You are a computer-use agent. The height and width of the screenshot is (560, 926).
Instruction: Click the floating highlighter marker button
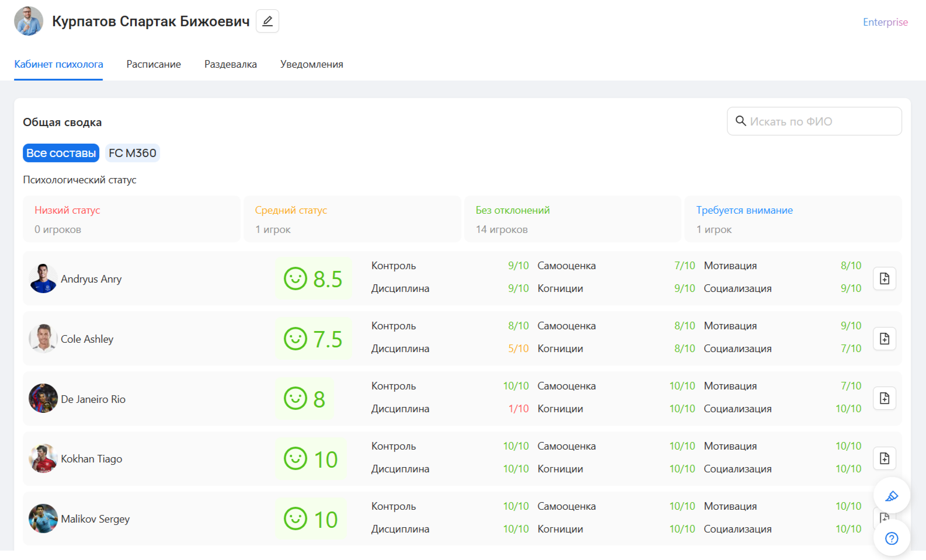tap(891, 496)
